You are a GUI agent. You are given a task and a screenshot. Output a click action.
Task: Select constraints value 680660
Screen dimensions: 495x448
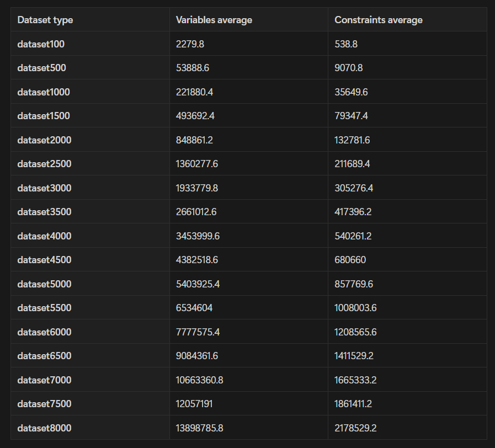click(350, 260)
